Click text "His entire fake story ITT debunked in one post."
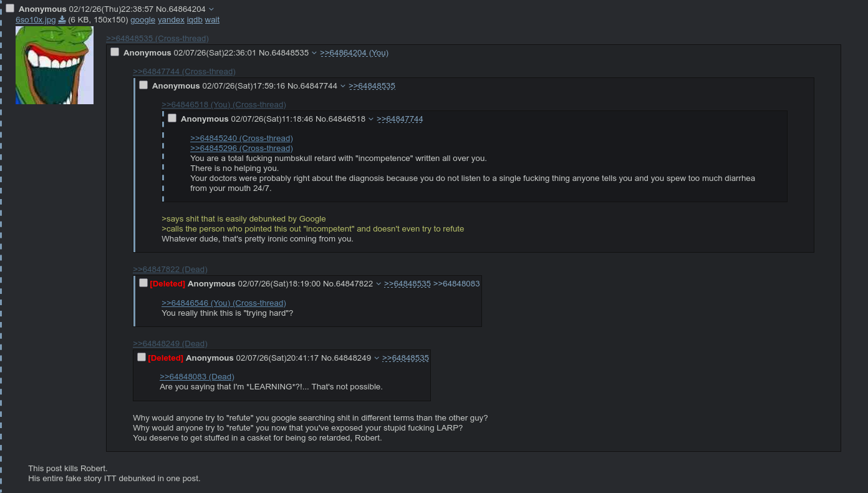The height and width of the screenshot is (493, 868). [114, 479]
